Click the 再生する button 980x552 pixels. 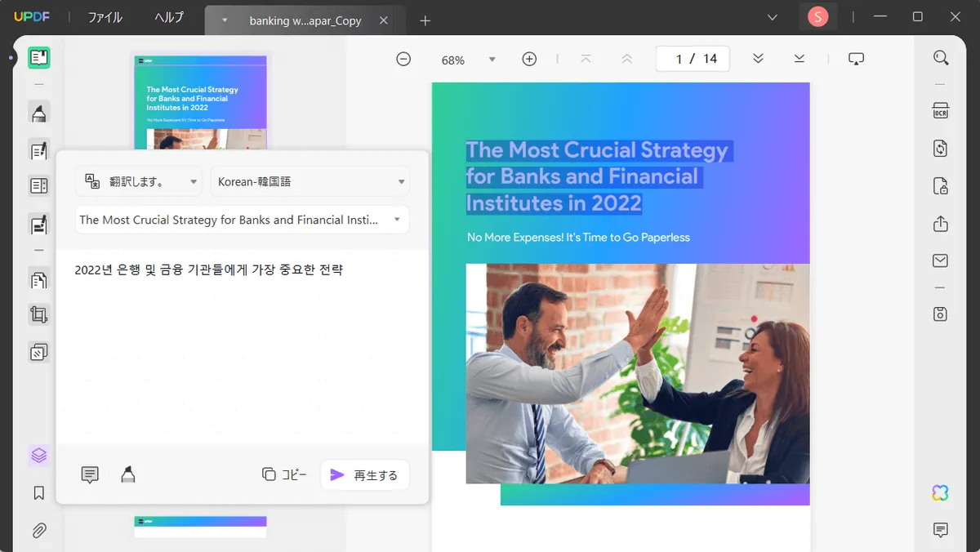click(x=364, y=474)
